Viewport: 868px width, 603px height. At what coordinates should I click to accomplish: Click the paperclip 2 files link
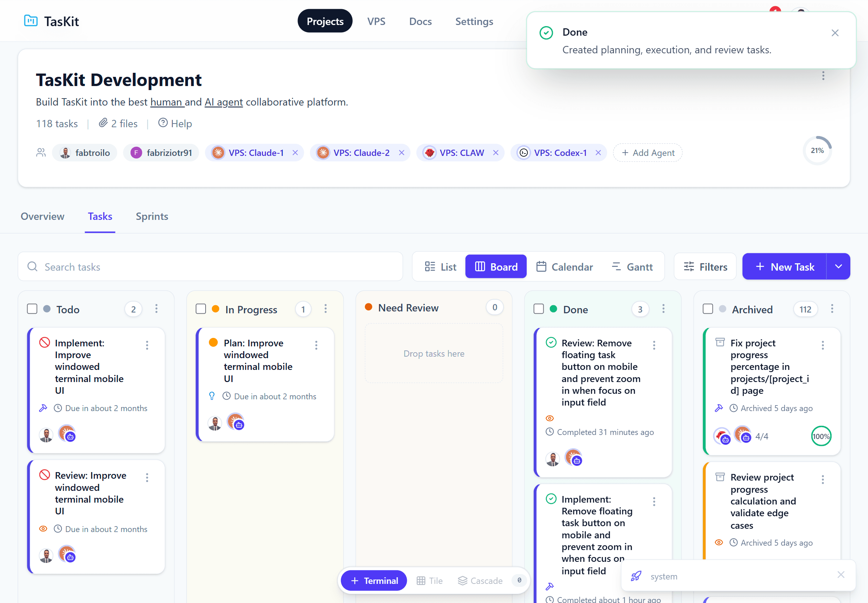pos(118,124)
